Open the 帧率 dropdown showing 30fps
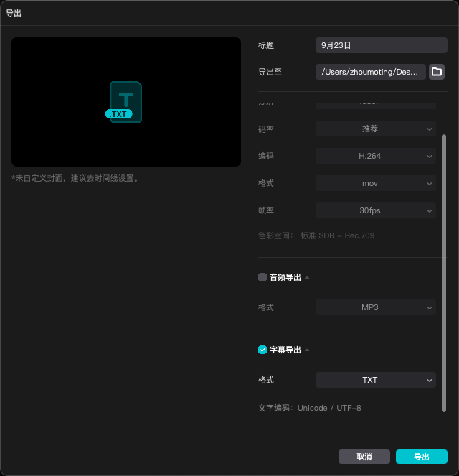 376,211
